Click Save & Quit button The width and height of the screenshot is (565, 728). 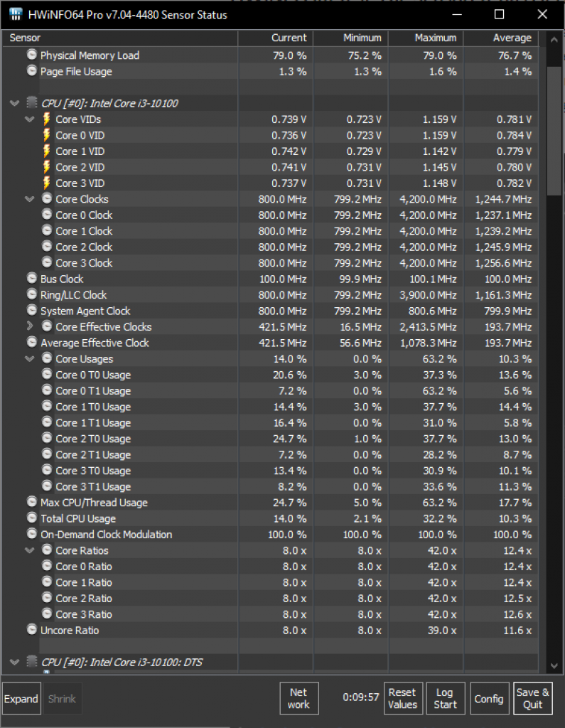pyautogui.click(x=532, y=698)
